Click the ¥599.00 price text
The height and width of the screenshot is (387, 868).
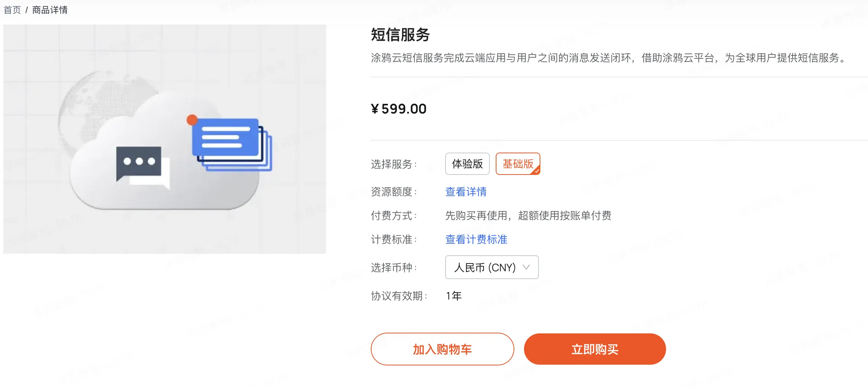[x=399, y=109]
